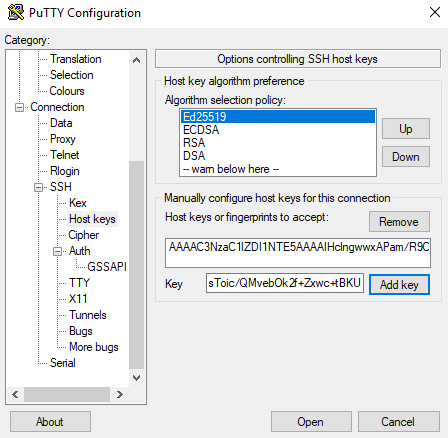Screen dimensions: 448x438
Task: Select Colours category
Action: [67, 91]
